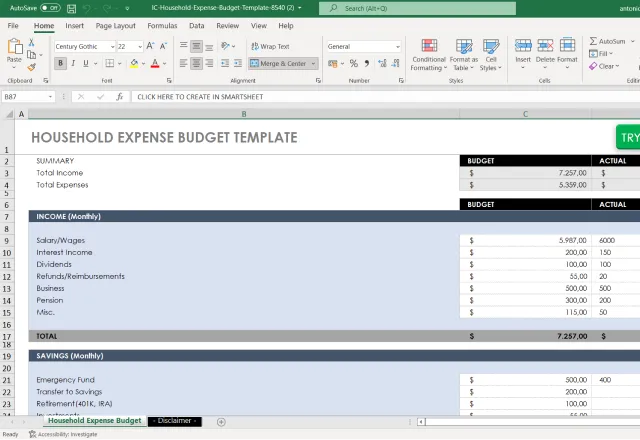The width and height of the screenshot is (640, 440).
Task: Click the Increase Font Size icon
Action: [x=150, y=46]
